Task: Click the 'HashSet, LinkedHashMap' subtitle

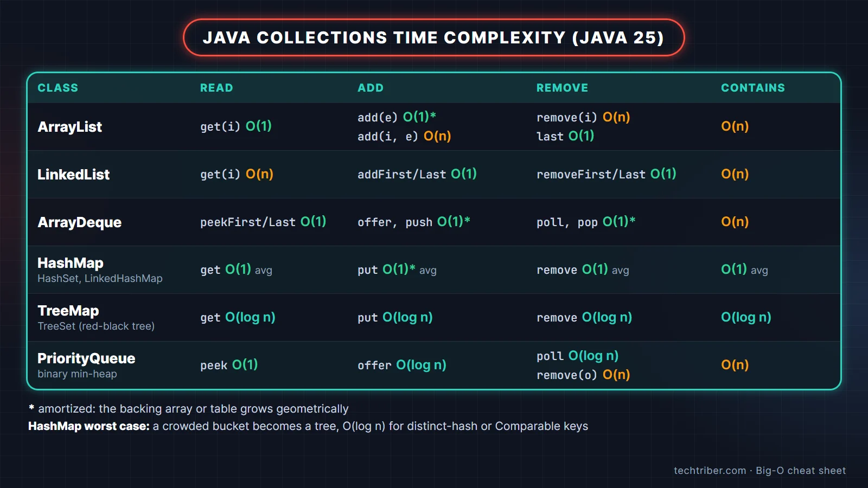Action: 100,278
